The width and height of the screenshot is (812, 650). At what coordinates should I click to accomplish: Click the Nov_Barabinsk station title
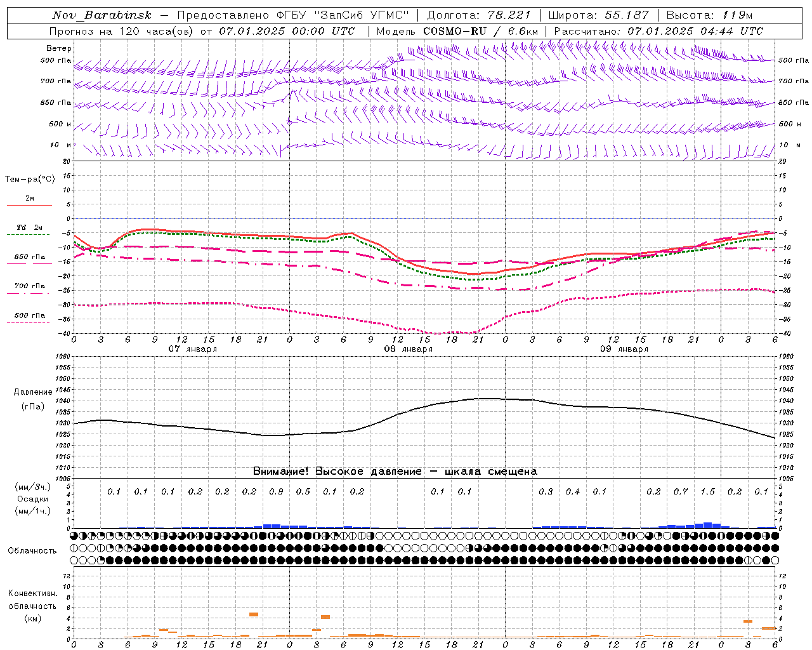(x=101, y=15)
